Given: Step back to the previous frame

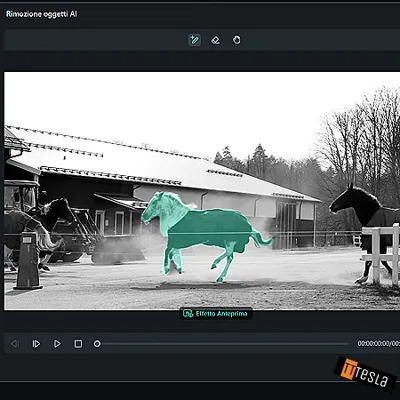Looking at the screenshot, I should 15,344.
